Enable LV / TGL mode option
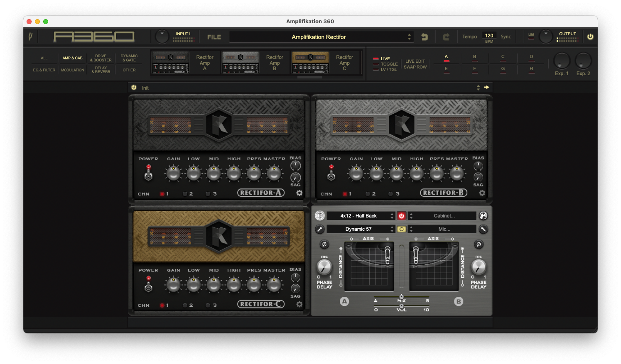Viewport: 621px width, 364px height. (385, 70)
